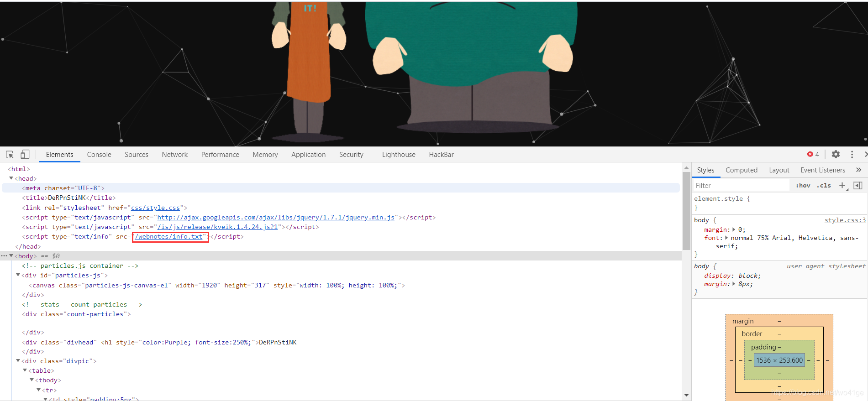Open DevTools settings gear
The height and width of the screenshot is (401, 868).
[x=836, y=154]
